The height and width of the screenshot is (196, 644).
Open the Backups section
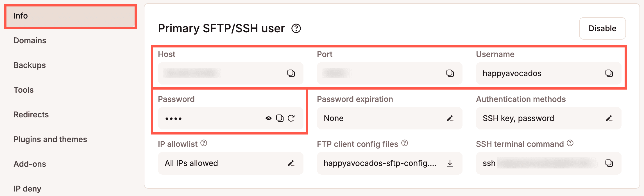pyautogui.click(x=29, y=65)
